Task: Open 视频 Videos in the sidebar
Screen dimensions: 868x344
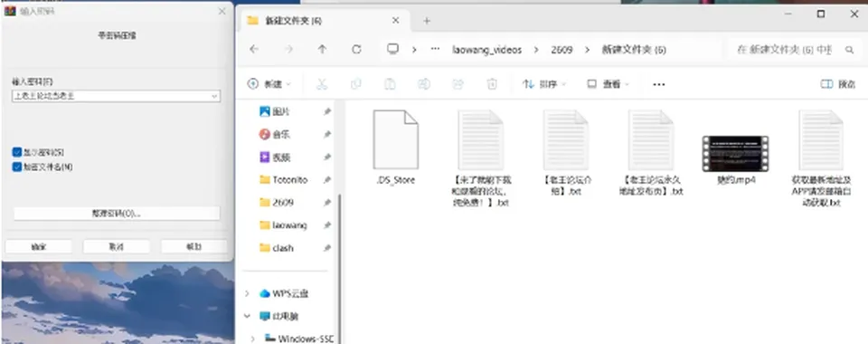Action: [x=281, y=158]
